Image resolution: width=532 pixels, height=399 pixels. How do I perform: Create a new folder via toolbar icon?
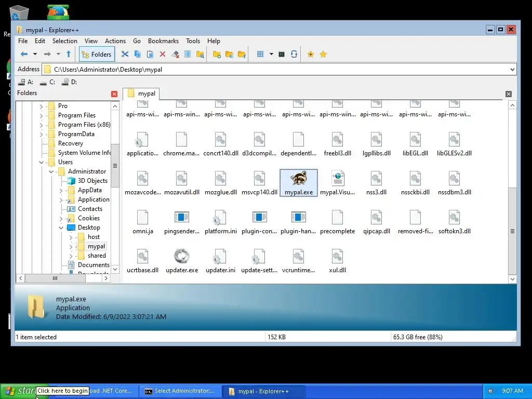pyautogui.click(x=217, y=54)
